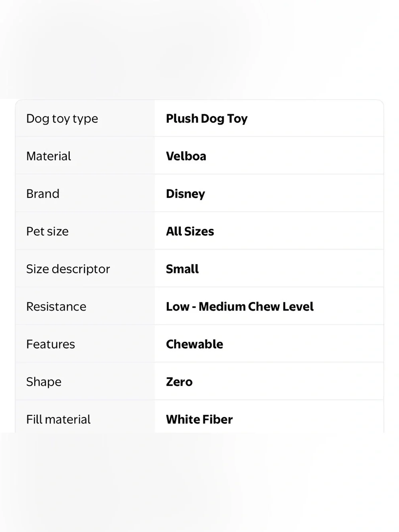
Task: Click blank area below the specs table
Action: [x=199, y=482]
